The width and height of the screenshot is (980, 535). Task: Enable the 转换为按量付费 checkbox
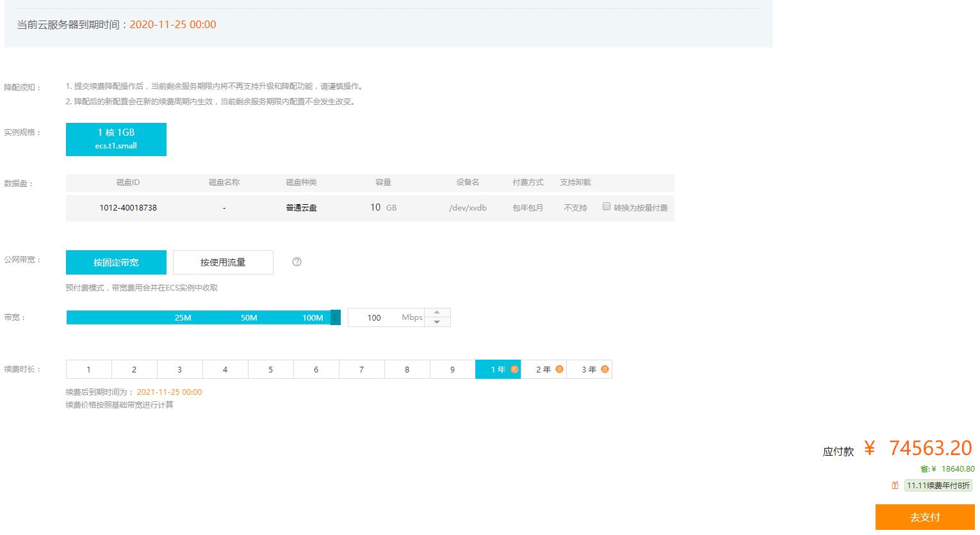pyautogui.click(x=606, y=207)
